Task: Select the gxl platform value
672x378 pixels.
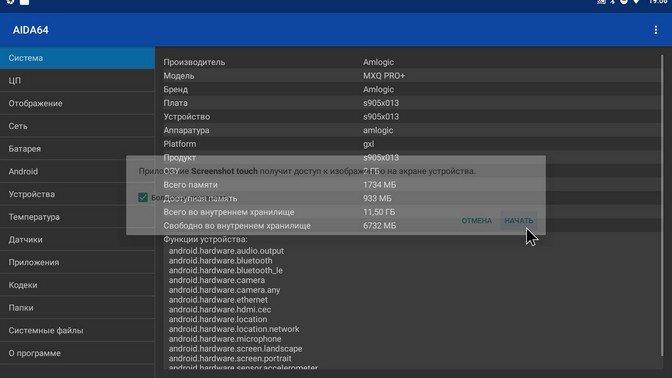Action: (x=369, y=144)
